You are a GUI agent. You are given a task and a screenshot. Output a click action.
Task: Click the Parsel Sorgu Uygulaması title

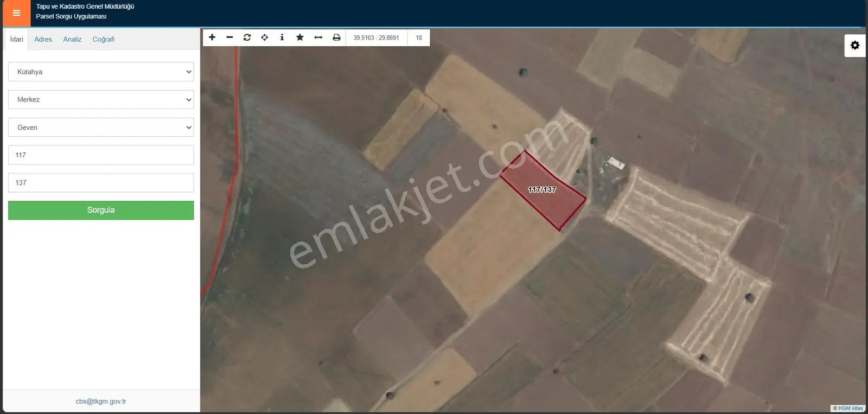click(71, 16)
